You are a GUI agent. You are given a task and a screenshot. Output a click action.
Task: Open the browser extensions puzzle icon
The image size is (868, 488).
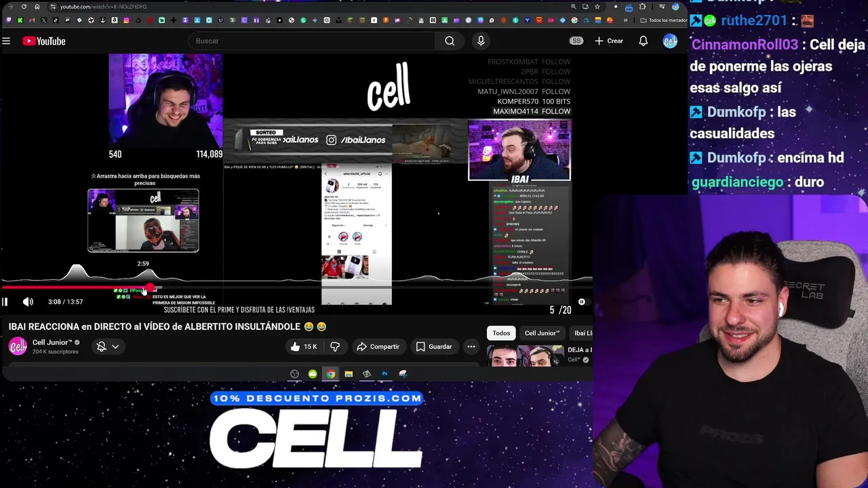(642, 7)
